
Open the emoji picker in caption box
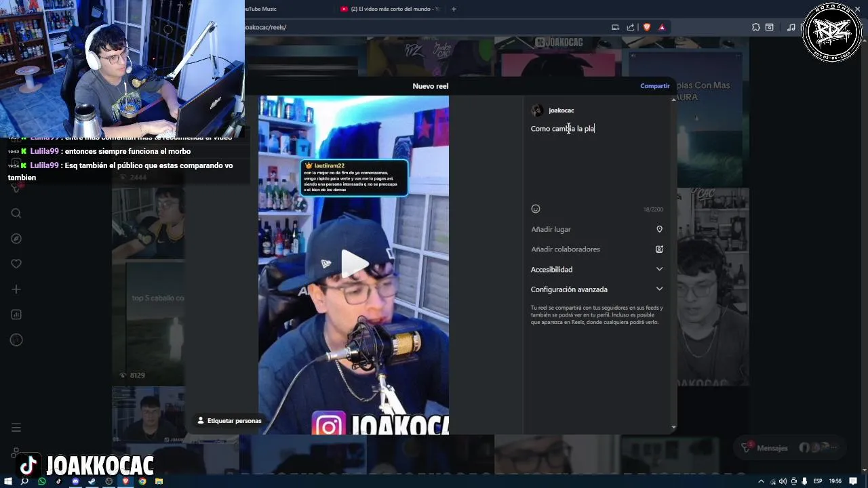point(536,209)
